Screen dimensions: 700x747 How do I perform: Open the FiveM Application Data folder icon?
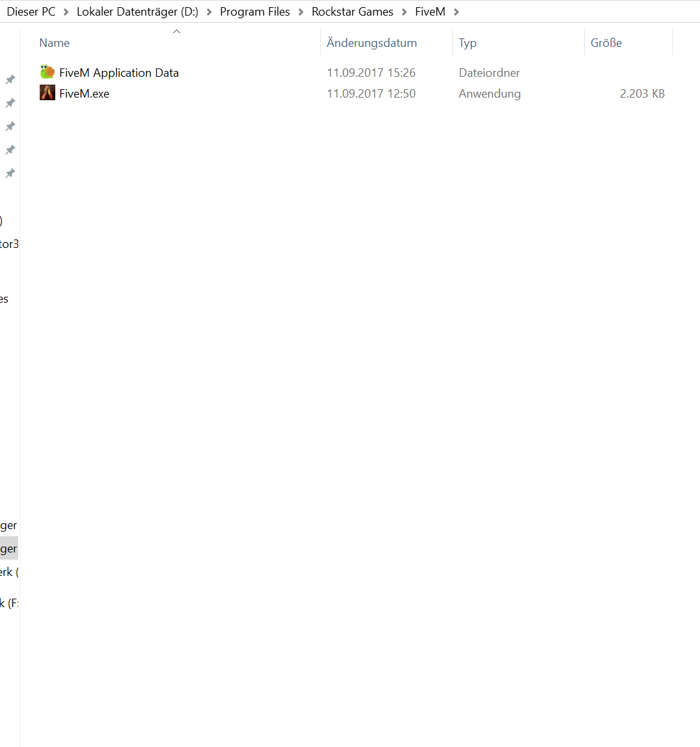[47, 72]
